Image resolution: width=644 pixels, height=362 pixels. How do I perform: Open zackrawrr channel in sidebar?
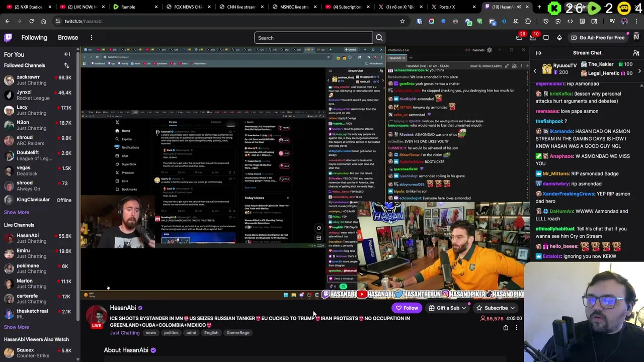point(38,80)
